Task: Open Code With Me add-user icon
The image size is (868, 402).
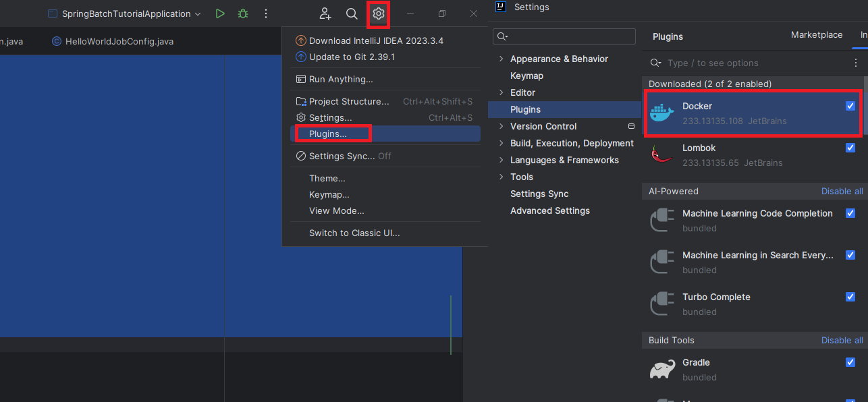Action: tap(325, 13)
